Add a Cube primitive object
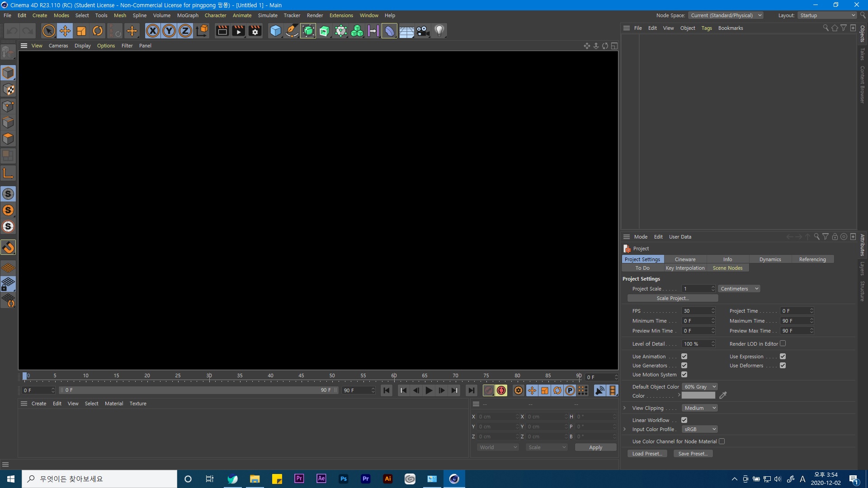Screen dimensions: 868x488 pyautogui.click(x=275, y=31)
